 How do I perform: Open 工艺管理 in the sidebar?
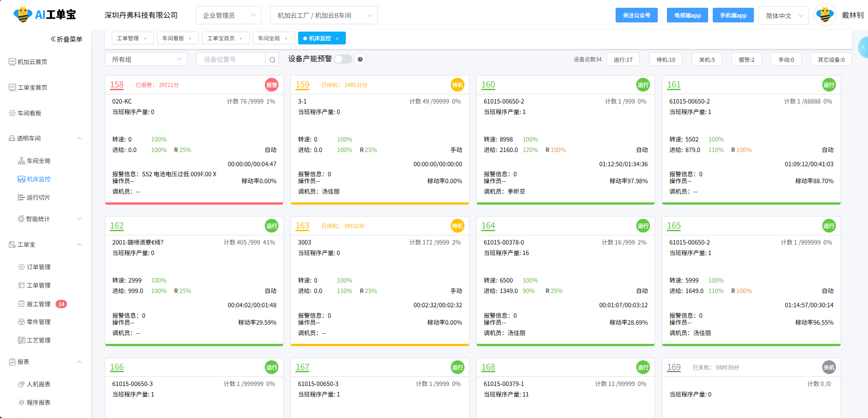pyautogui.click(x=38, y=340)
